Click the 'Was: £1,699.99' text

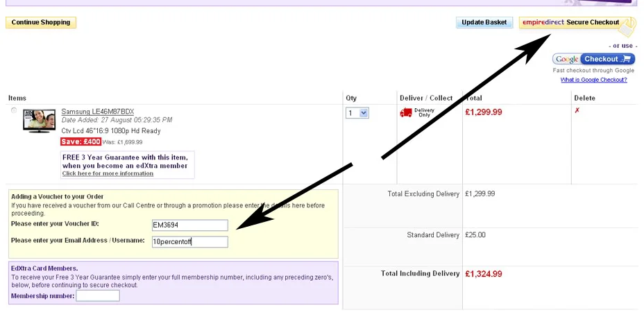(x=122, y=142)
